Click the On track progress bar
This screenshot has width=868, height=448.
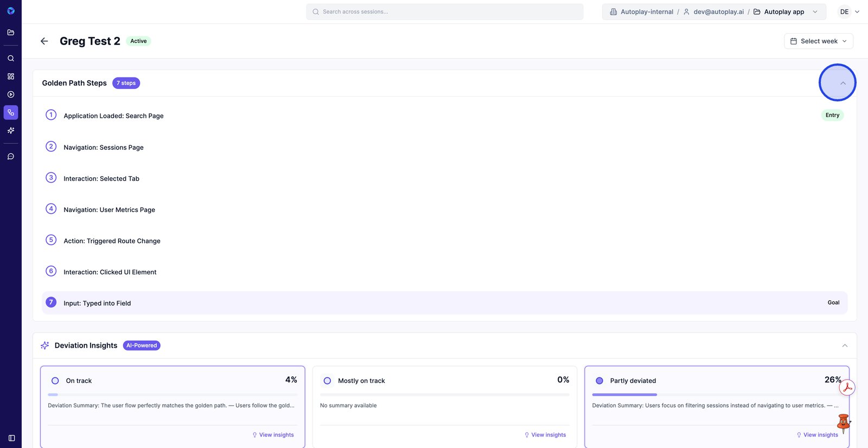point(173,394)
